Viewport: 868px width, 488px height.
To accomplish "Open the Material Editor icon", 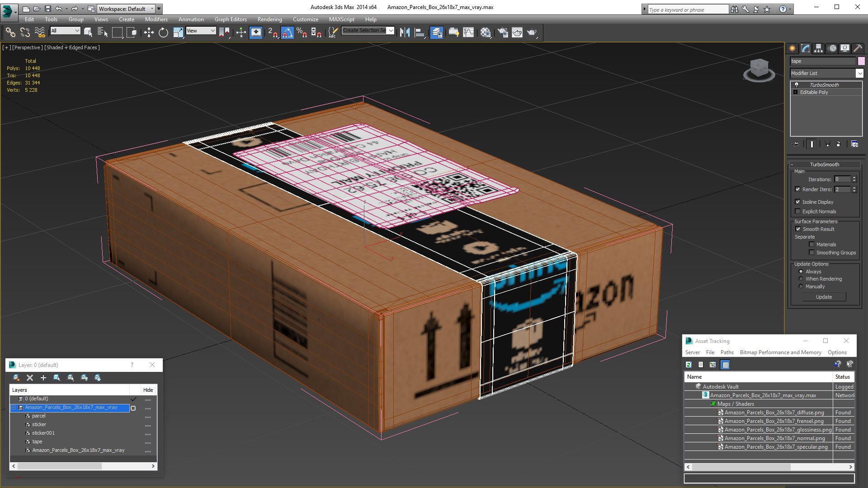I will point(486,32).
